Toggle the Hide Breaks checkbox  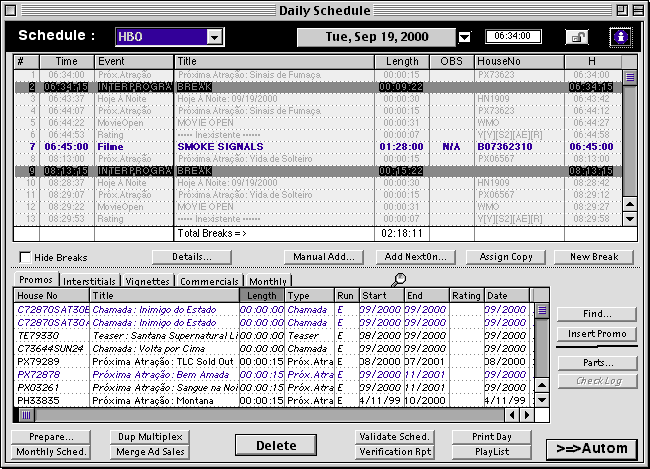(25, 258)
